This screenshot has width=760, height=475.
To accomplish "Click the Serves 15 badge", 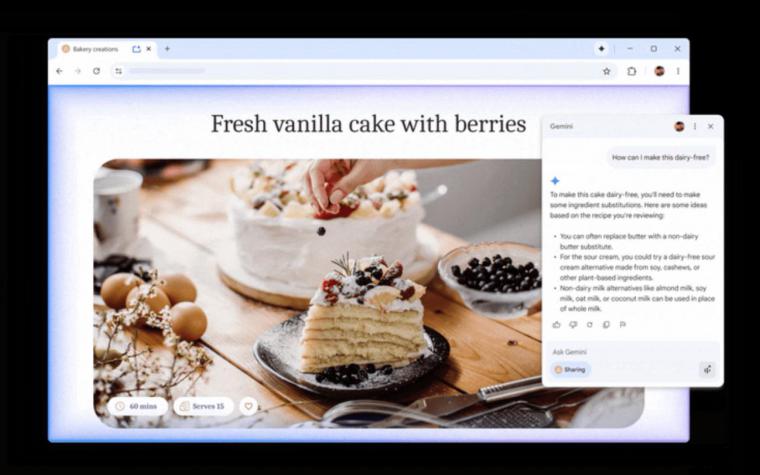I will (x=203, y=406).
